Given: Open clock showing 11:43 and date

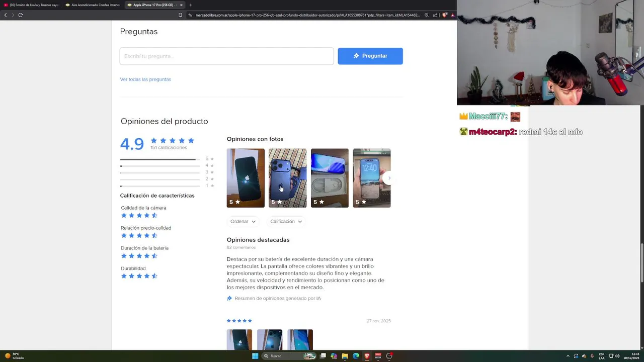Looking at the screenshot, I should click(x=631, y=356).
